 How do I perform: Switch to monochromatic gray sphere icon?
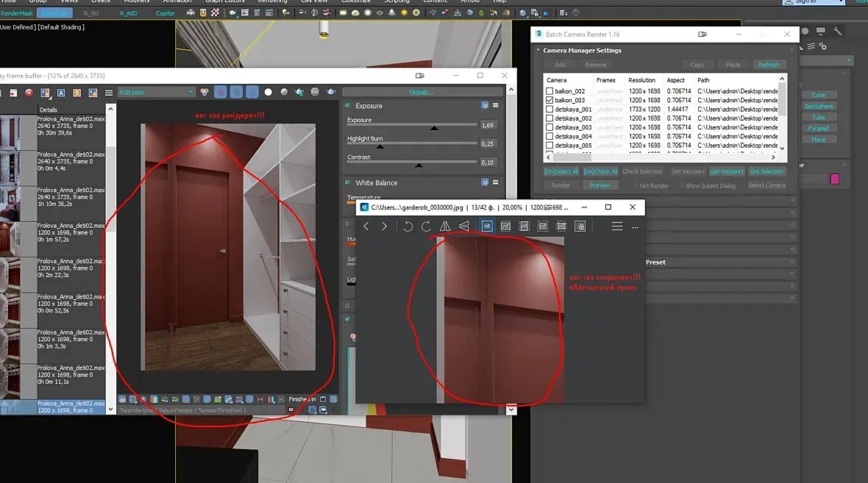click(x=284, y=92)
